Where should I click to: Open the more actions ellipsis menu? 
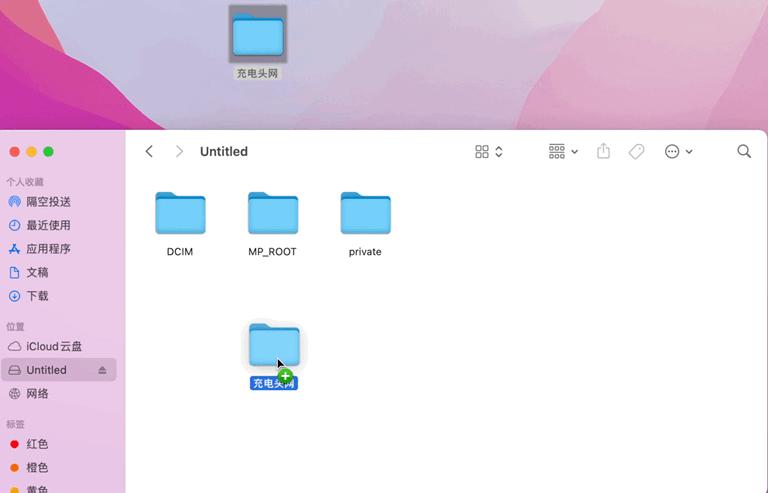point(672,151)
